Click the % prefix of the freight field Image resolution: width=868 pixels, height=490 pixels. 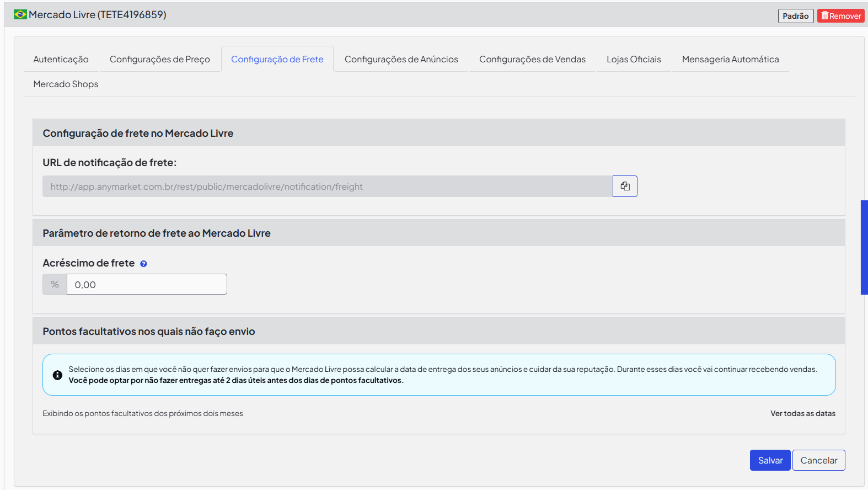(x=55, y=284)
